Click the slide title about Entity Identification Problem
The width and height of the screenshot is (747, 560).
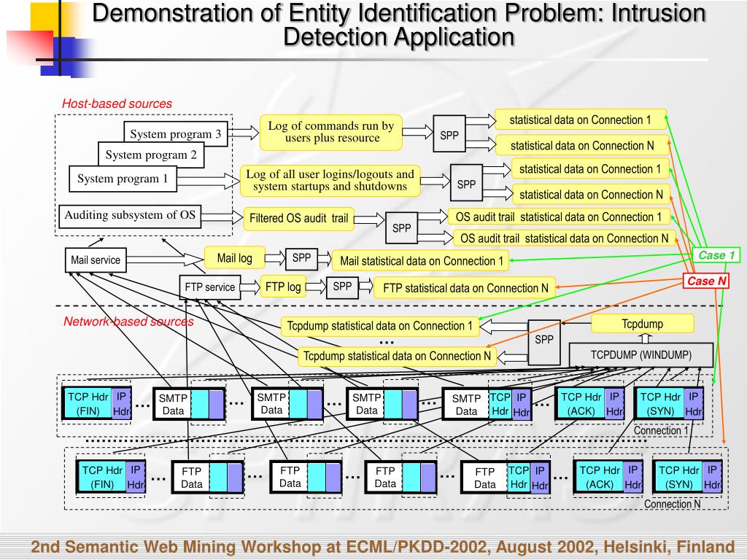[x=399, y=25]
